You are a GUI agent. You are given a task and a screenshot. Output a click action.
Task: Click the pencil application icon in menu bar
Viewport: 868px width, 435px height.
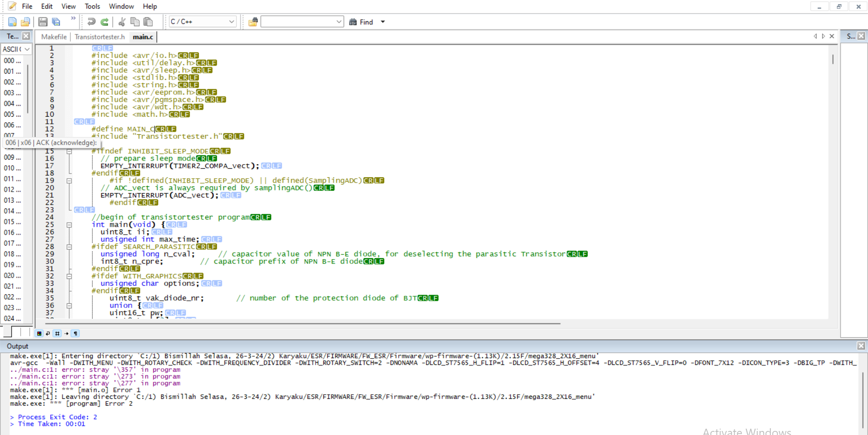(12, 6)
